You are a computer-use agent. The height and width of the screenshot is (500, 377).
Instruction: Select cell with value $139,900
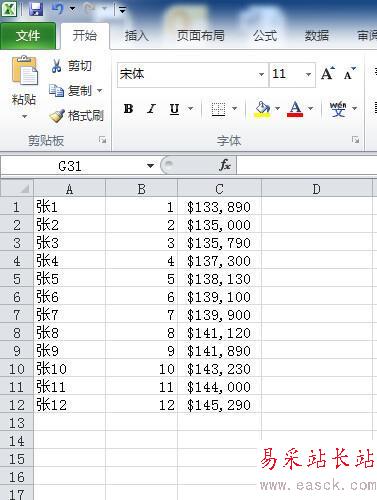(219, 315)
